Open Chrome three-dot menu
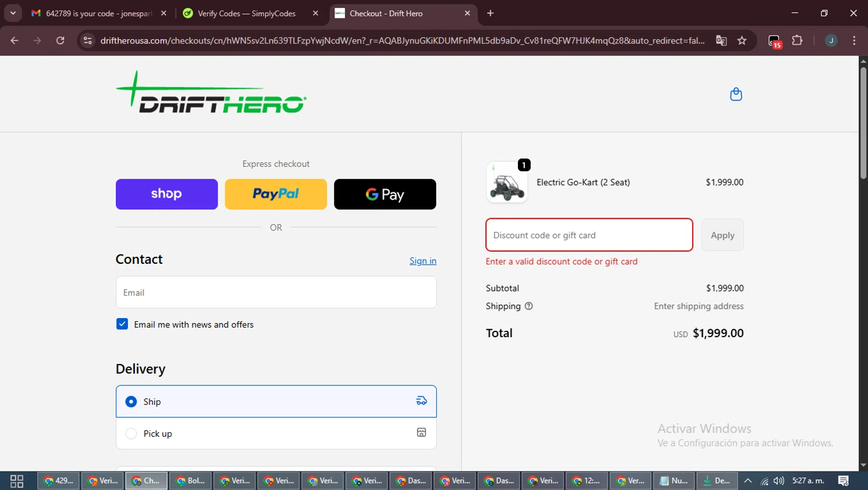Screen dimensions: 868x490 click(x=854, y=40)
